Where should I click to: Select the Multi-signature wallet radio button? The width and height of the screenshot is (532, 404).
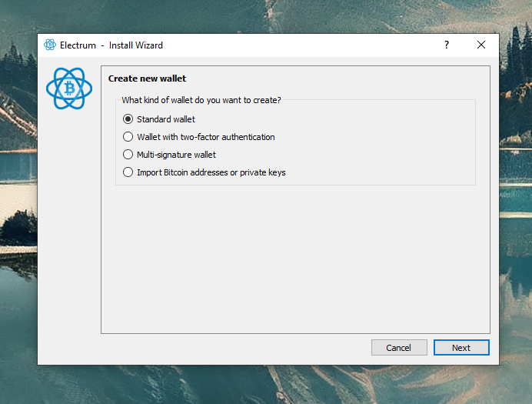tap(128, 155)
